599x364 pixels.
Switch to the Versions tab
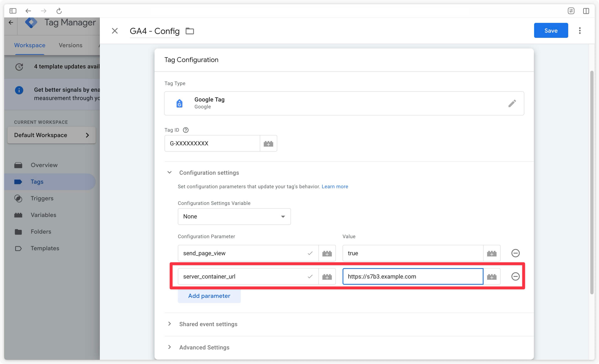click(70, 45)
